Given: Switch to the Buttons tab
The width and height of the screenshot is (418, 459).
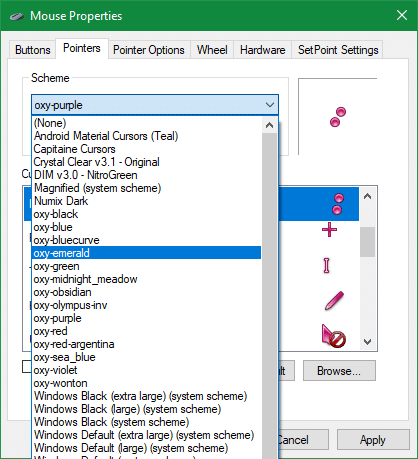Looking at the screenshot, I should pos(32,50).
